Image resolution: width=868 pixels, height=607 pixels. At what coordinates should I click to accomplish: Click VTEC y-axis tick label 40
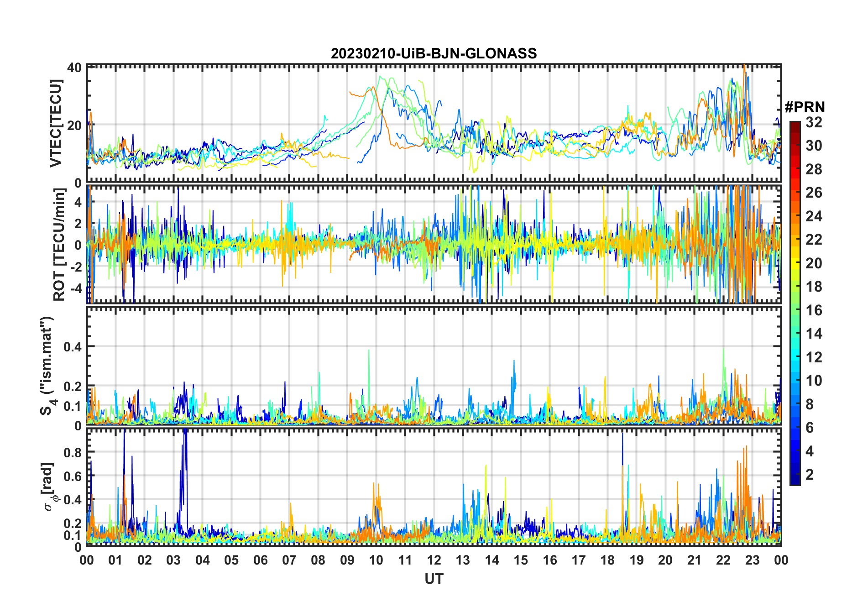click(75, 68)
